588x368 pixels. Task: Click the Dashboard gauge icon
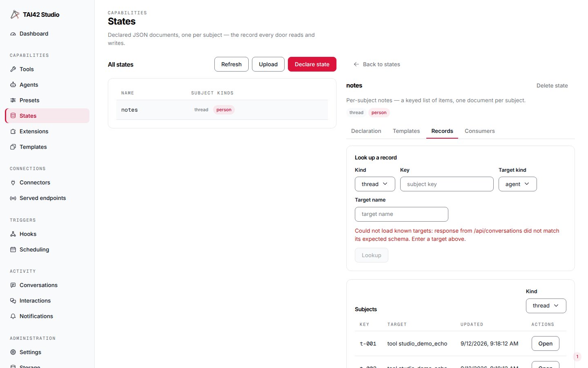point(13,34)
